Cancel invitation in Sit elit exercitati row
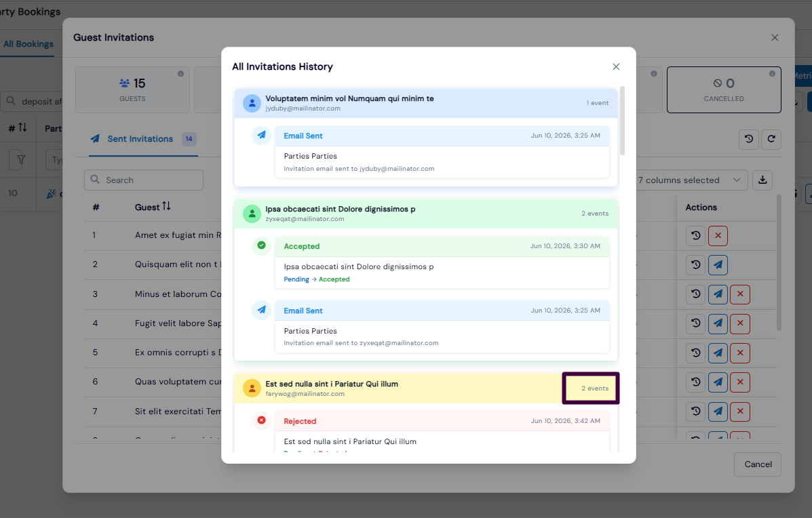This screenshot has height=518, width=812. point(740,412)
